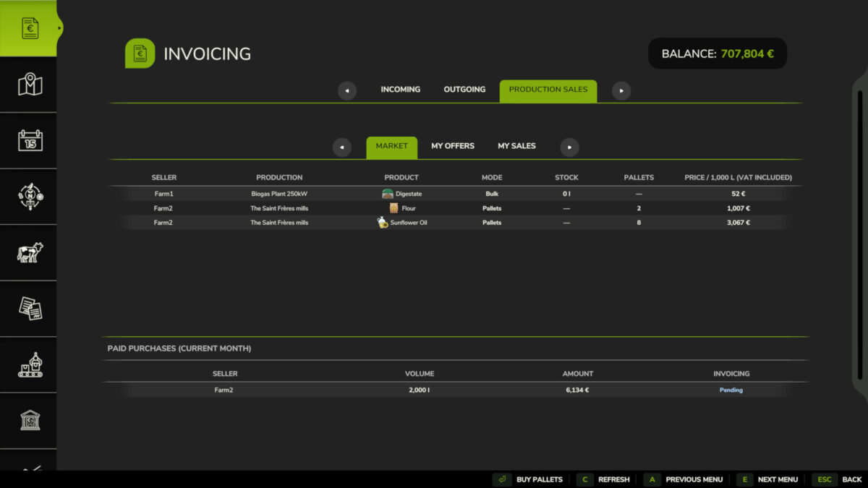Click right arrow beside My Sales tab
868x488 pixels.
tap(569, 147)
